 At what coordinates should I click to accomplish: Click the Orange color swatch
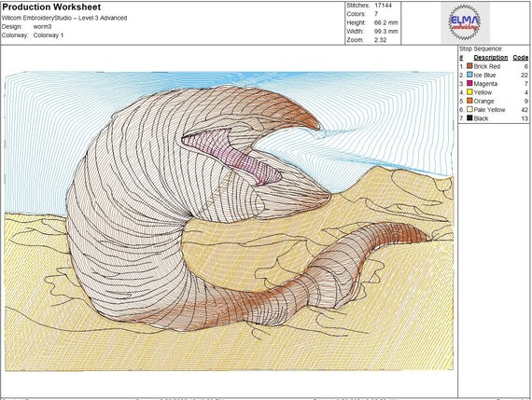pyautogui.click(x=469, y=101)
